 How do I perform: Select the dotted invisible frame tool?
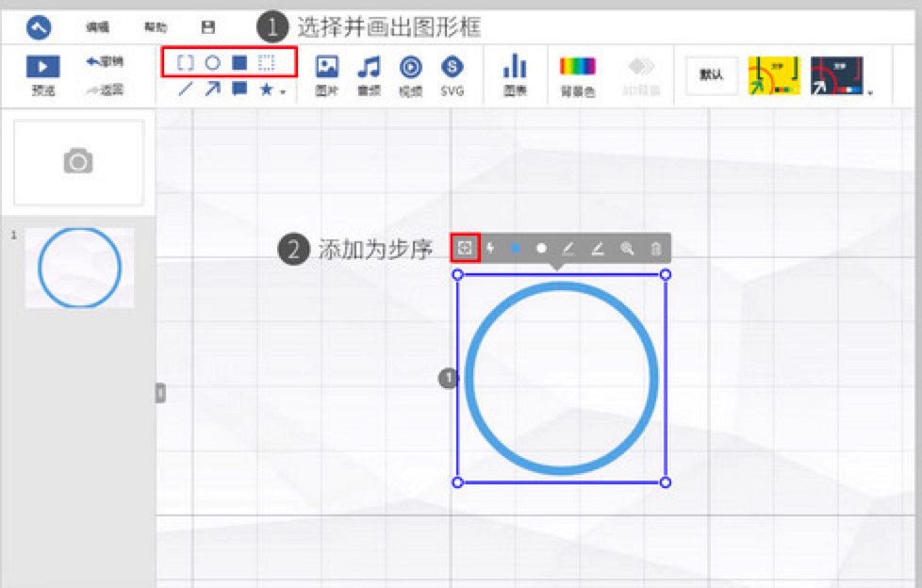267,62
